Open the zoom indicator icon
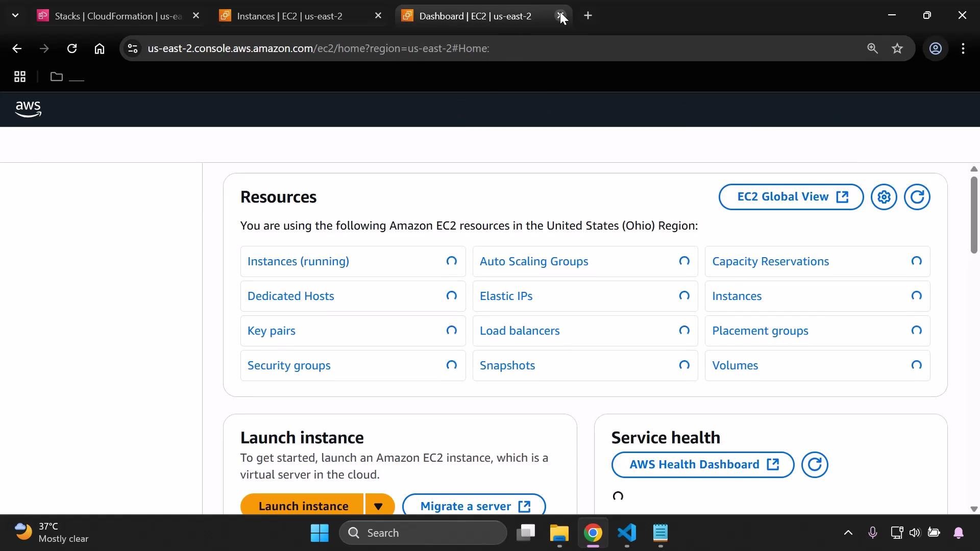This screenshot has height=551, width=980. pos(872,48)
